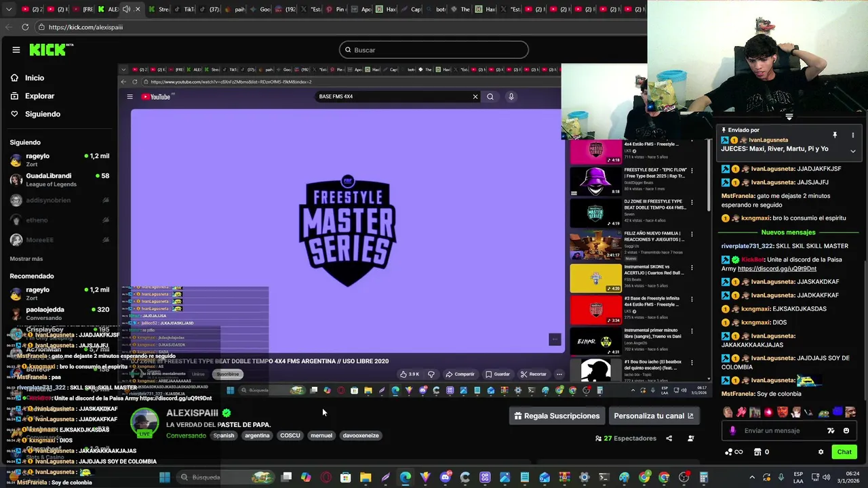Open YouTube menu icon in streamed window
This screenshot has height=488, width=868.
(x=130, y=97)
